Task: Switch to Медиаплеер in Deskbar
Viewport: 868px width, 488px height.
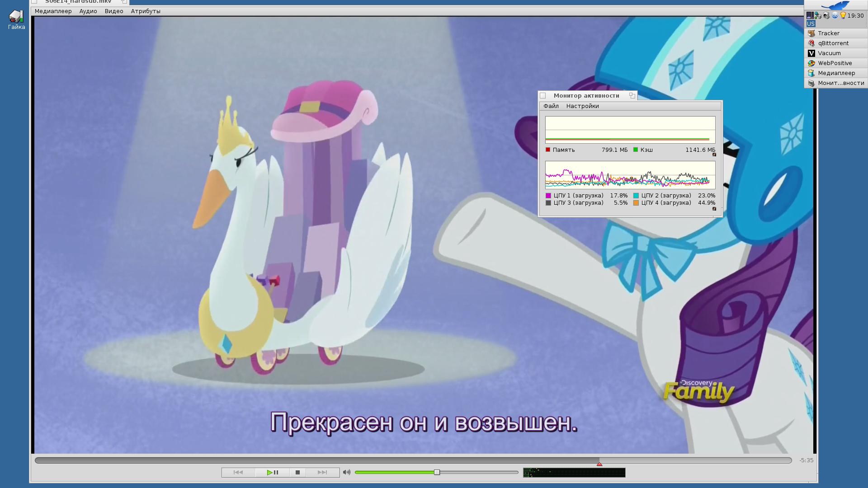Action: tap(836, 73)
